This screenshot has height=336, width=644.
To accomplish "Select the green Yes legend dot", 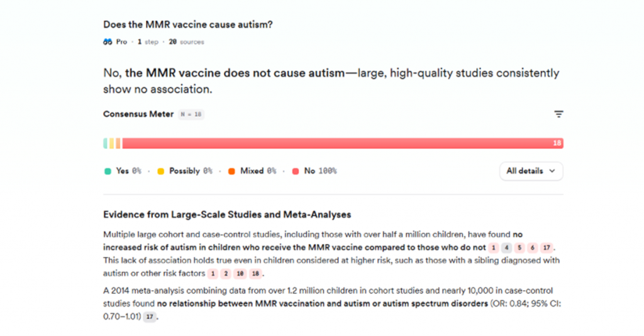I will (x=108, y=171).
